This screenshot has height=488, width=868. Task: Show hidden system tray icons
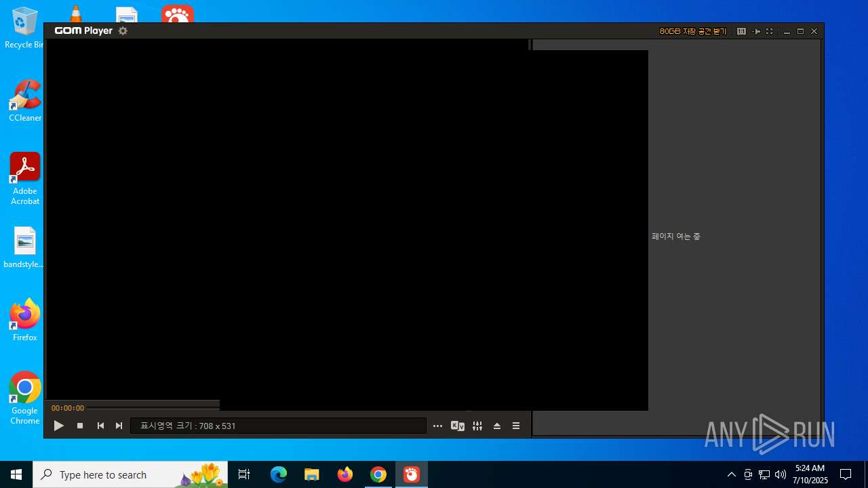tap(731, 474)
